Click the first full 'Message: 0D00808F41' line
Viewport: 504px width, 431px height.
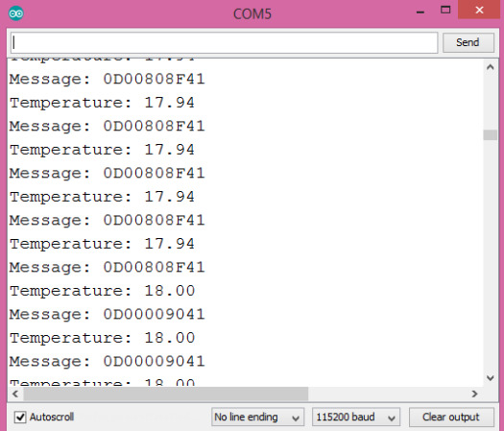pos(107,79)
